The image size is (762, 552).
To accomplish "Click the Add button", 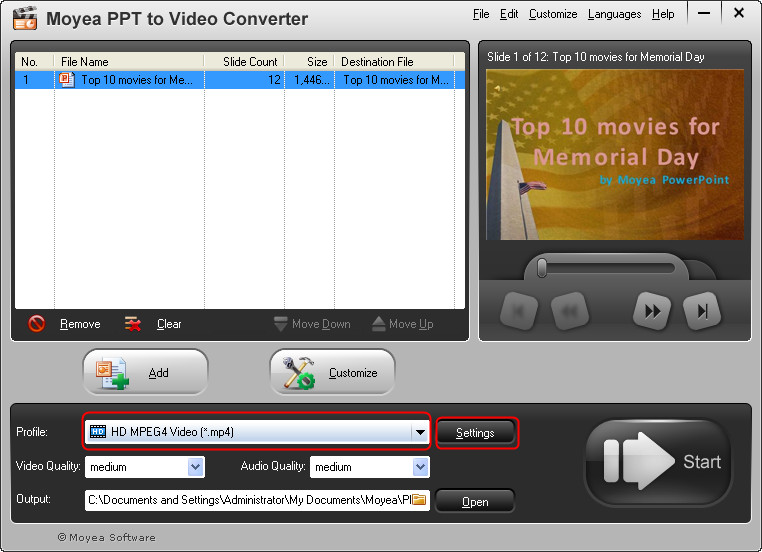I will (x=146, y=372).
